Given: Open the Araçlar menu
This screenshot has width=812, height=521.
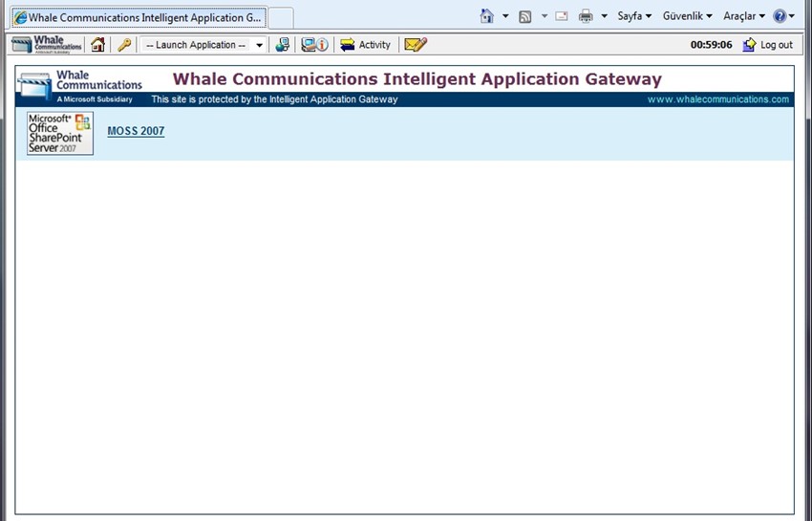Looking at the screenshot, I should [x=744, y=16].
